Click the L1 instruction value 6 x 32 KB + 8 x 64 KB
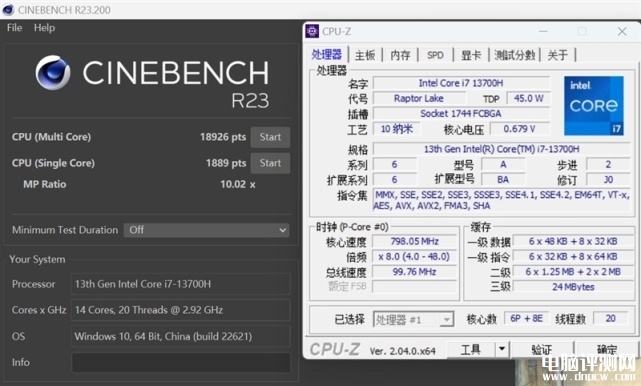 (573, 256)
